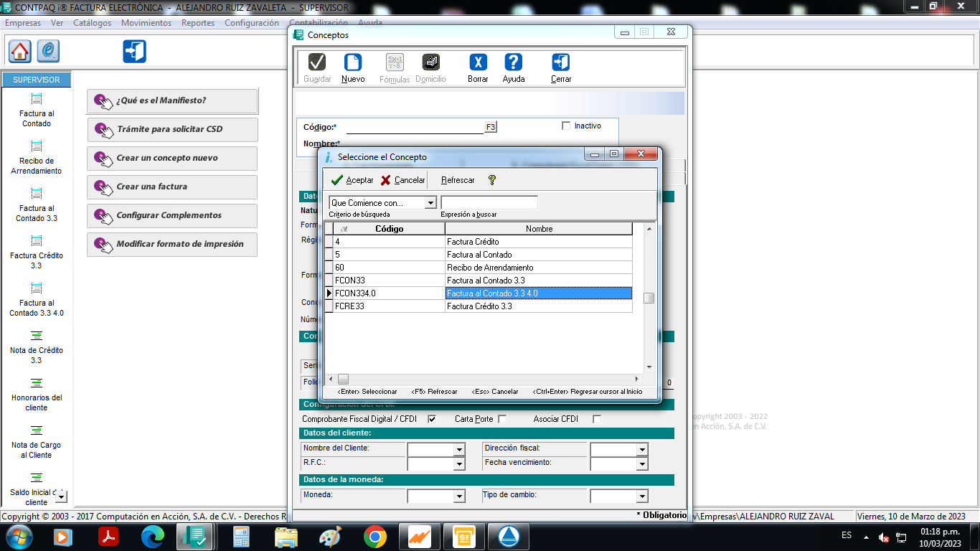Click Refrescar button in dialog
The width and height of the screenshot is (980, 551).
tap(458, 180)
